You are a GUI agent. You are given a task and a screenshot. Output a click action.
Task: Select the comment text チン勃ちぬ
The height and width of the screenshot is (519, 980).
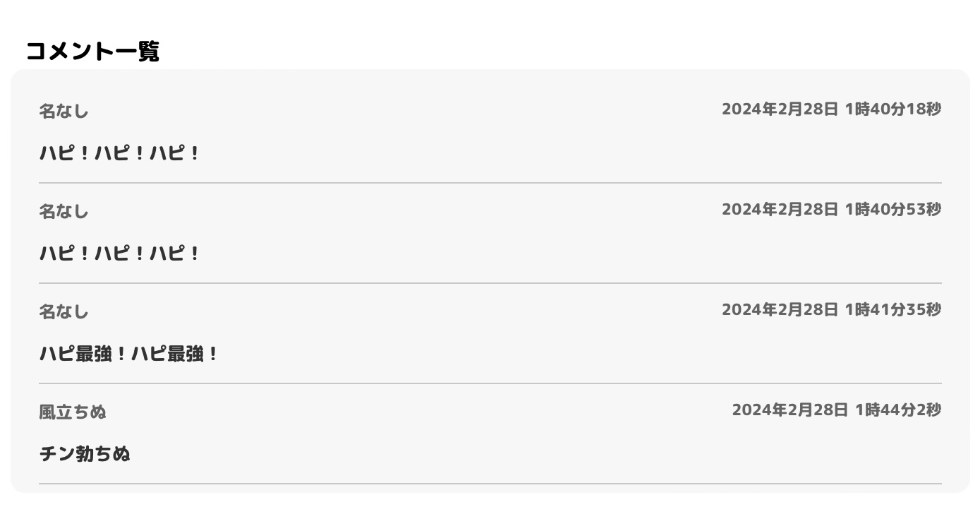click(85, 453)
